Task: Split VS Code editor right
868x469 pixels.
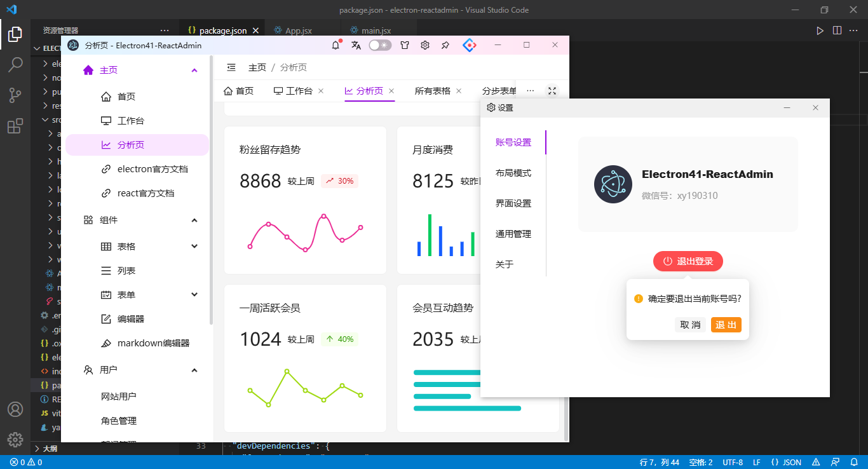Action: tap(837, 31)
